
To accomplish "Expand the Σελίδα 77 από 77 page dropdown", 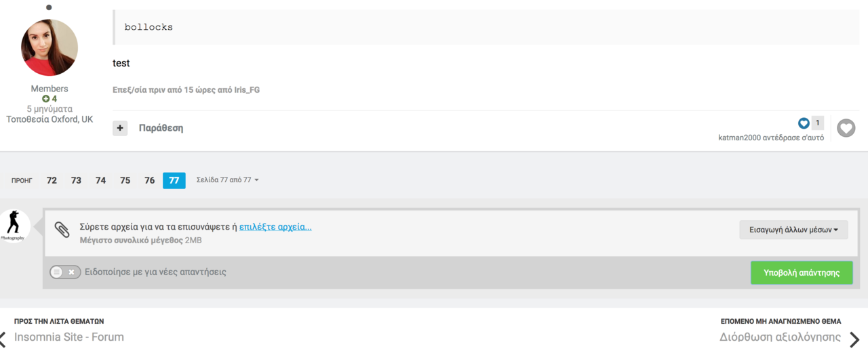I will click(227, 180).
